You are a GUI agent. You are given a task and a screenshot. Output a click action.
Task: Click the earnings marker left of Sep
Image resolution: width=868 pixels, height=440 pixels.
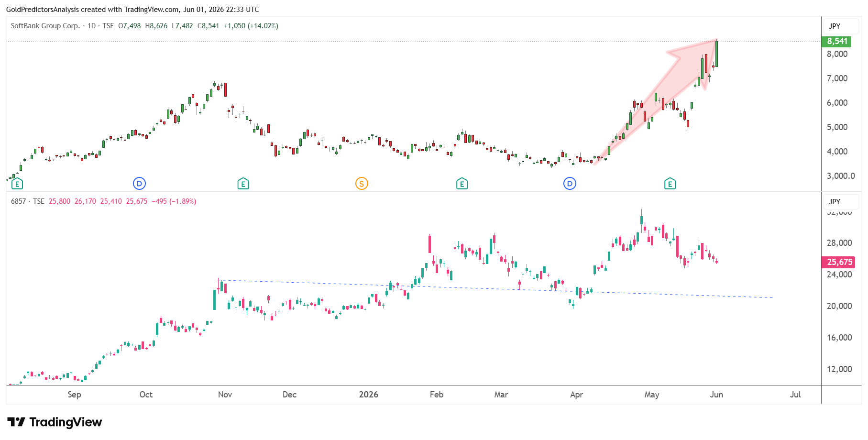(17, 184)
